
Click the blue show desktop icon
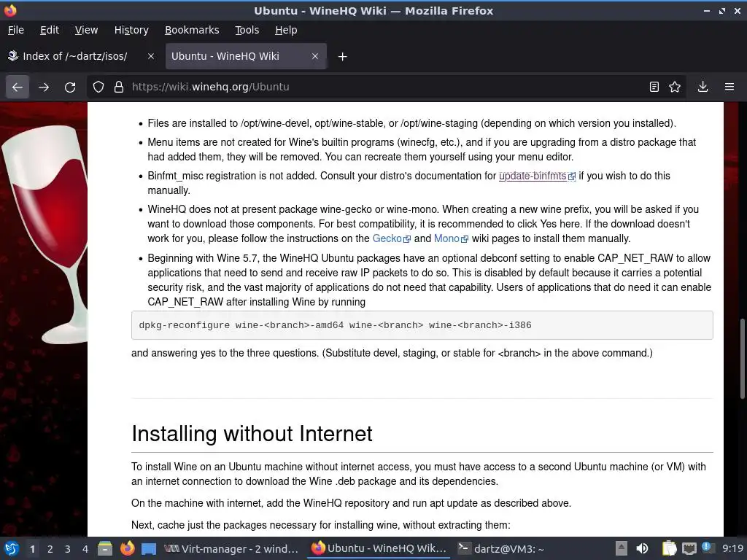149,549
